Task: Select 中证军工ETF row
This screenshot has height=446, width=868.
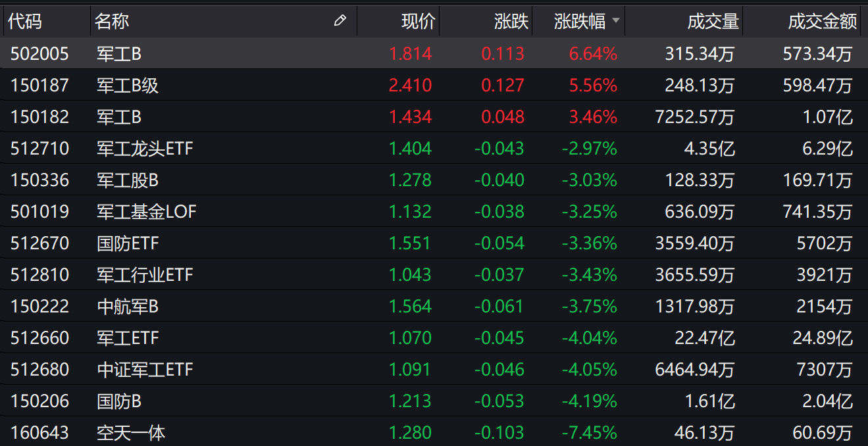Action: pos(145,370)
